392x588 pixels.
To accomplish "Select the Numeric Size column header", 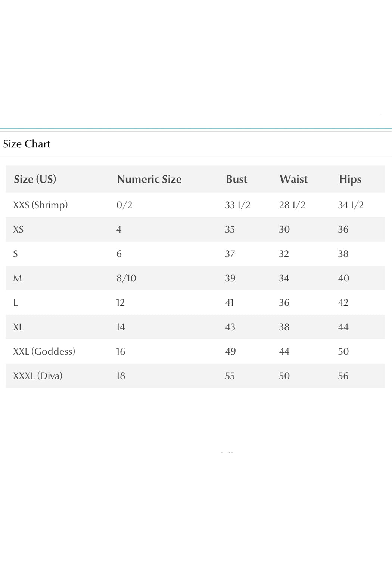I will 149,179.
